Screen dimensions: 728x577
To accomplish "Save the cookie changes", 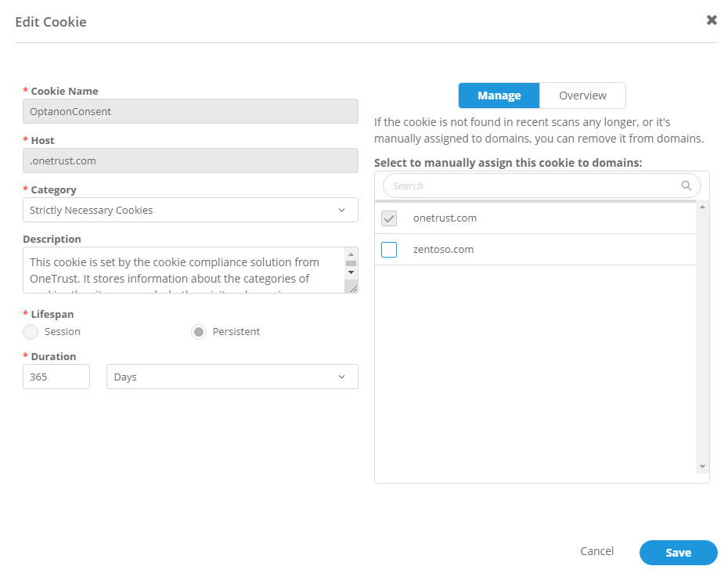I will pyautogui.click(x=678, y=552).
